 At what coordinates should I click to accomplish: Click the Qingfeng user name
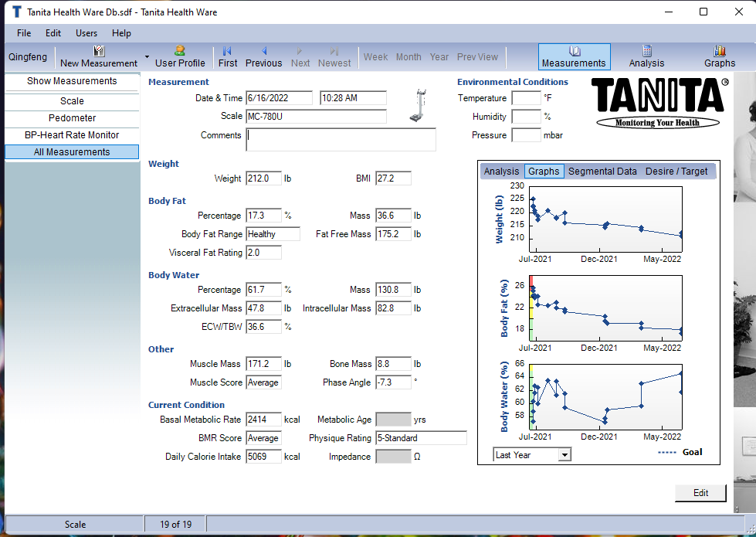click(x=28, y=57)
